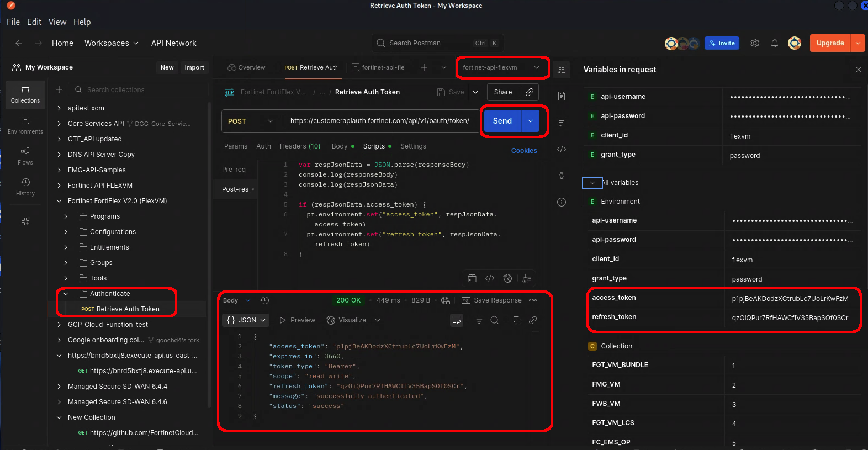This screenshot has height=450, width=868.
Task: Click the configure sidebar grid icon
Action: tap(25, 221)
